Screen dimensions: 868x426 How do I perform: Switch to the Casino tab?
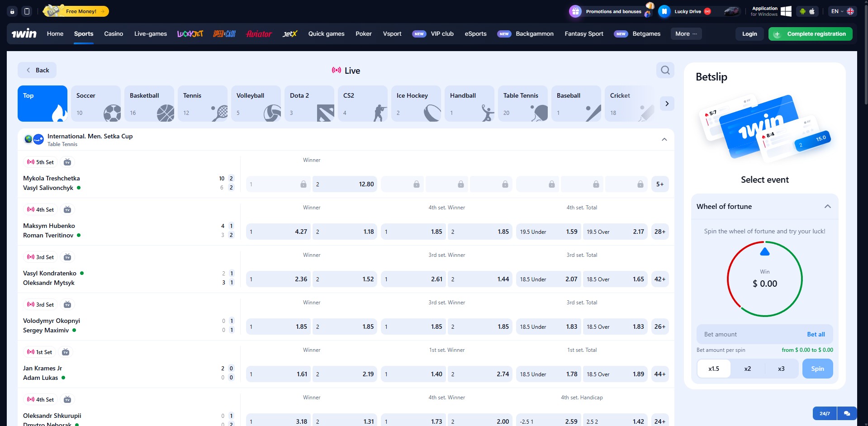point(114,33)
